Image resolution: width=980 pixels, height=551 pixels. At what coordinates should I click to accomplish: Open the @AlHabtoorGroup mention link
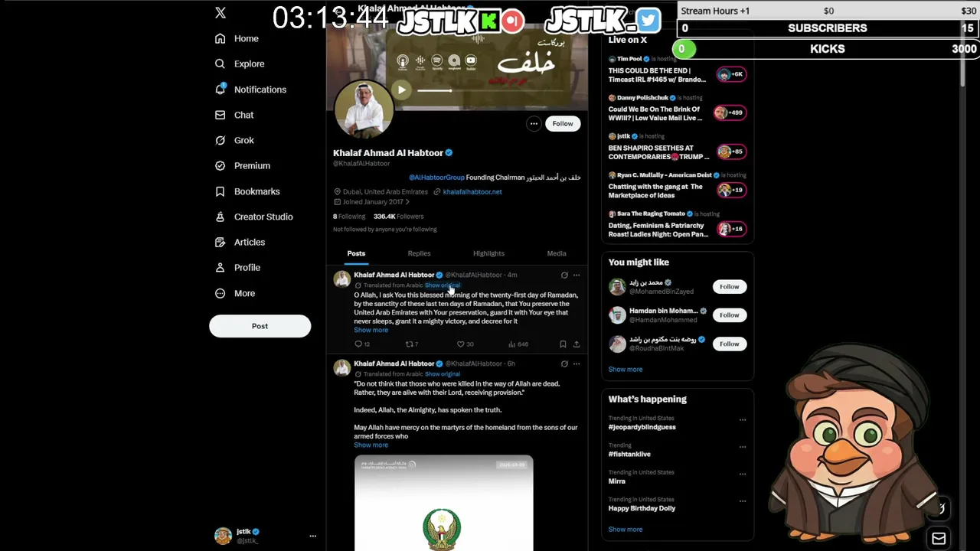[x=436, y=178]
